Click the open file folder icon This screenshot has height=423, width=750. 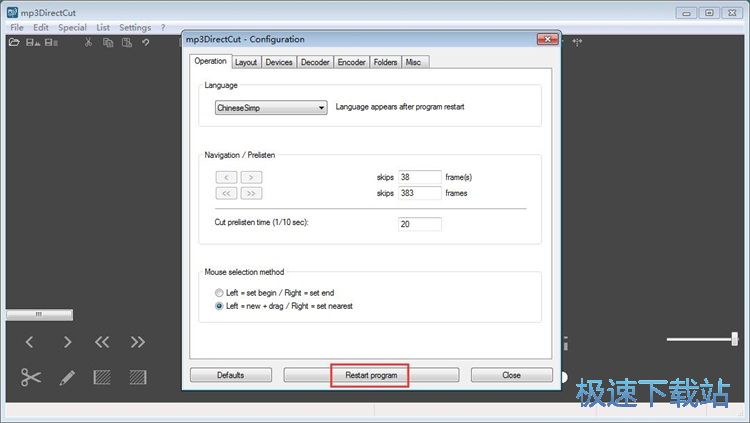click(14, 43)
